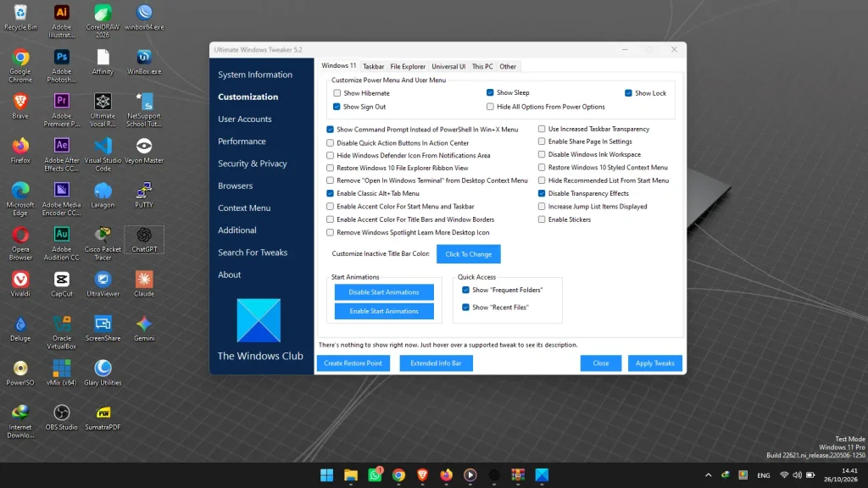Select the Laragon desktop icon
The height and width of the screenshot is (488, 868).
tap(103, 195)
